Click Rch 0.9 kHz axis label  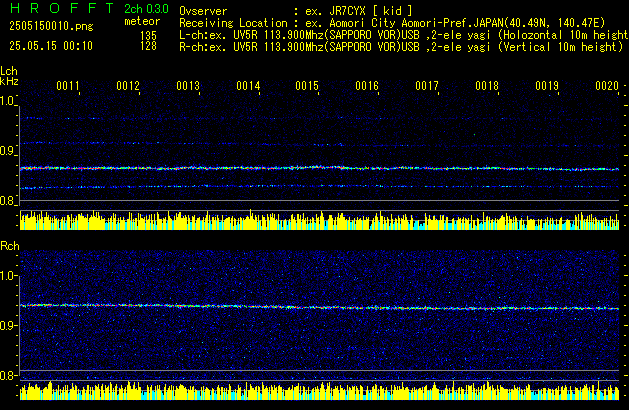[7, 325]
